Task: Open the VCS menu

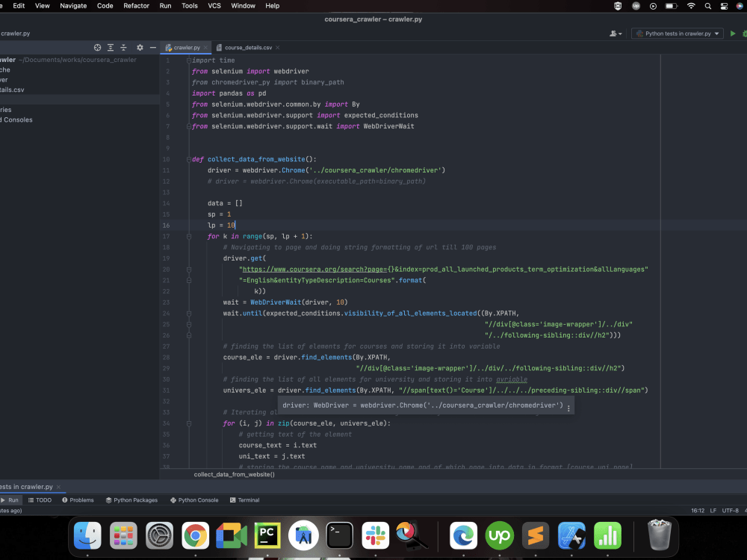Action: (214, 6)
